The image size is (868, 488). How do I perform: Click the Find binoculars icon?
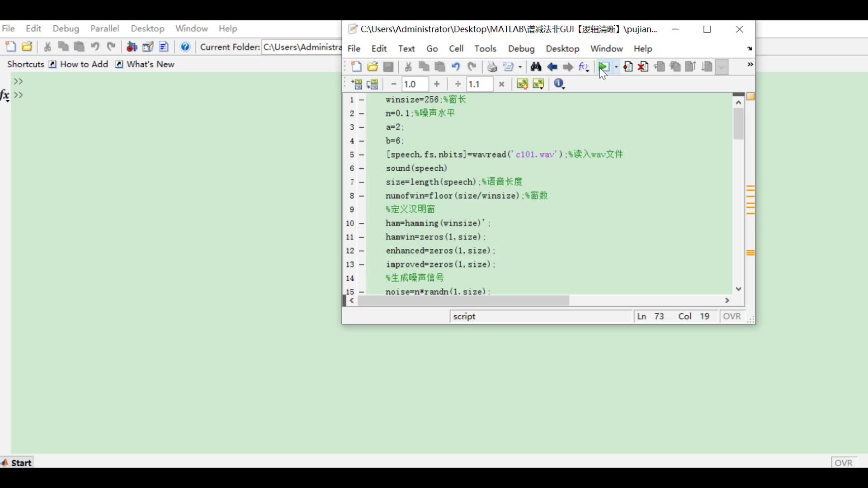[536, 67]
